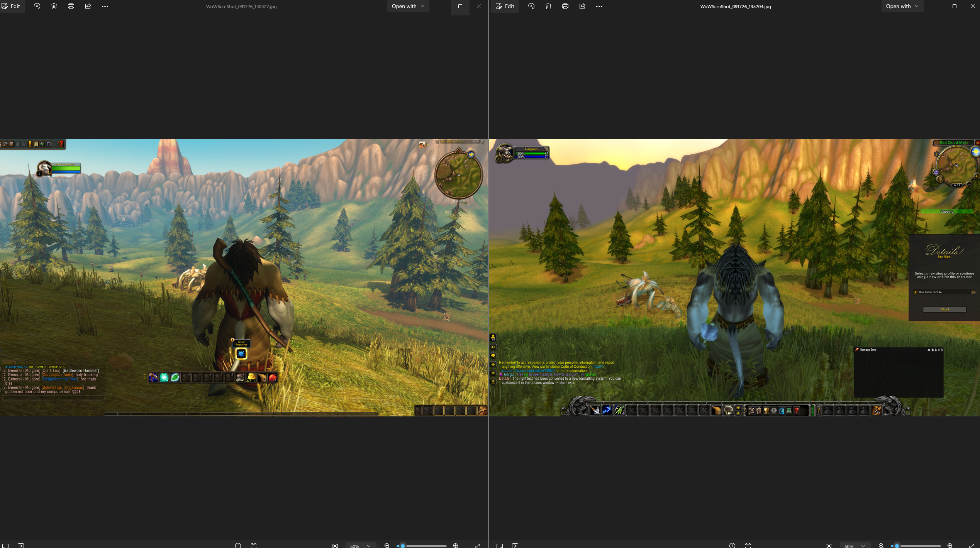Scan text in the left window image
The height and width of the screenshot is (548, 980).
(254, 545)
